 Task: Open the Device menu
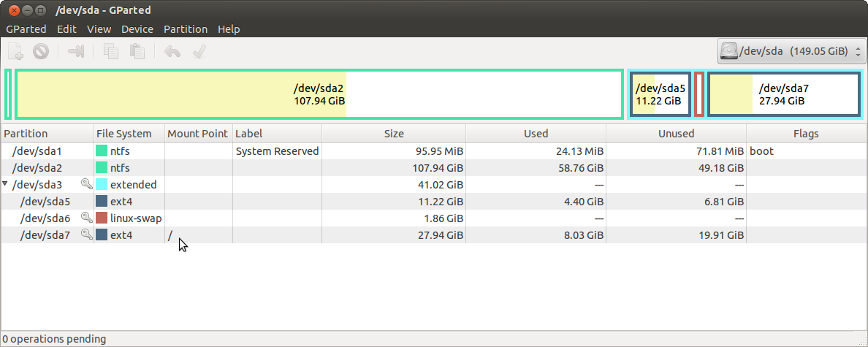pos(137,28)
